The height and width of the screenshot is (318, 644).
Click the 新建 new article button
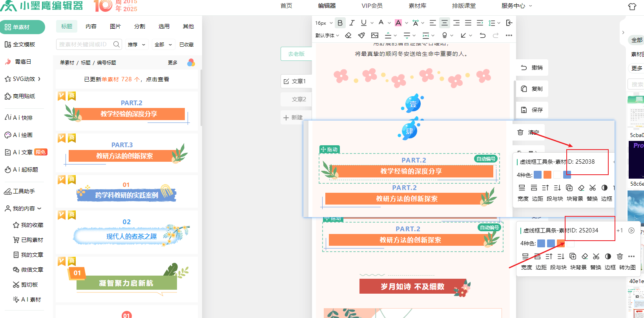pyautogui.click(x=293, y=117)
